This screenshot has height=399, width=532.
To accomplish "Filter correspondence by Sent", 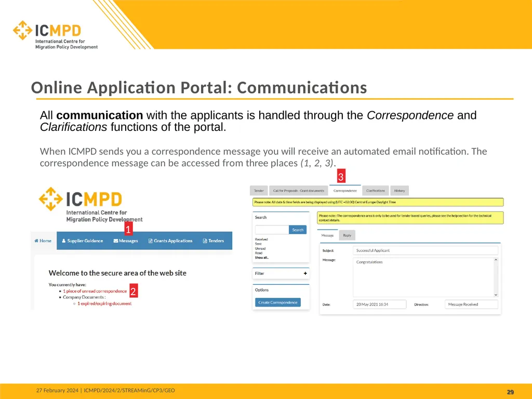I will [x=258, y=244].
